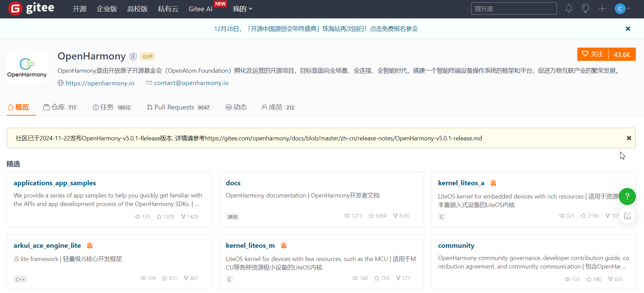Click the C++ language tag on arkui_ace_engine_lite
This screenshot has height=293, width=644.
(x=20, y=279)
